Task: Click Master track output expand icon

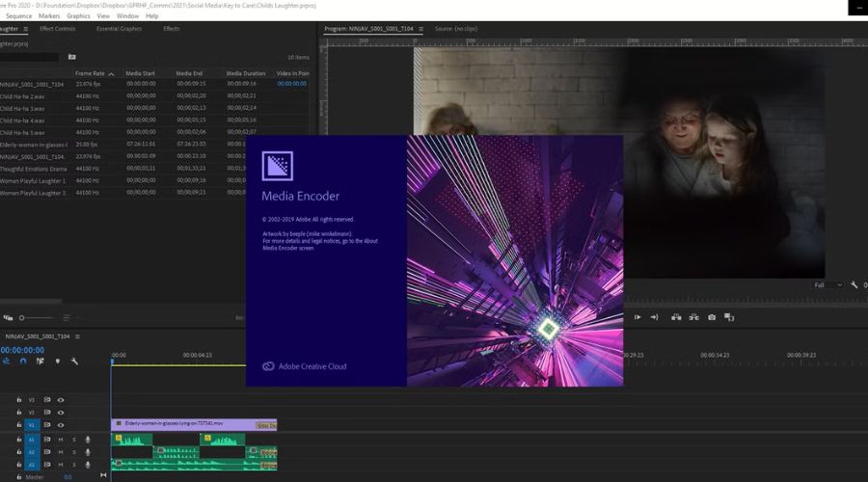Action: (103, 475)
